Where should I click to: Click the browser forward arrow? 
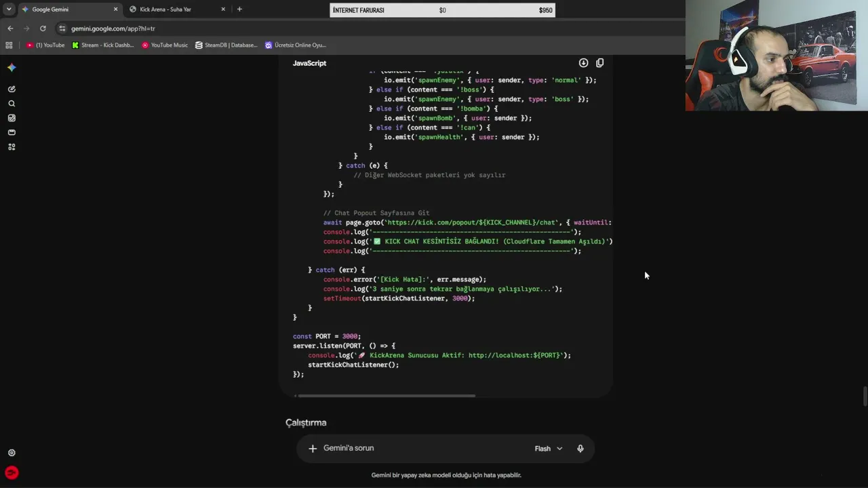coord(26,28)
